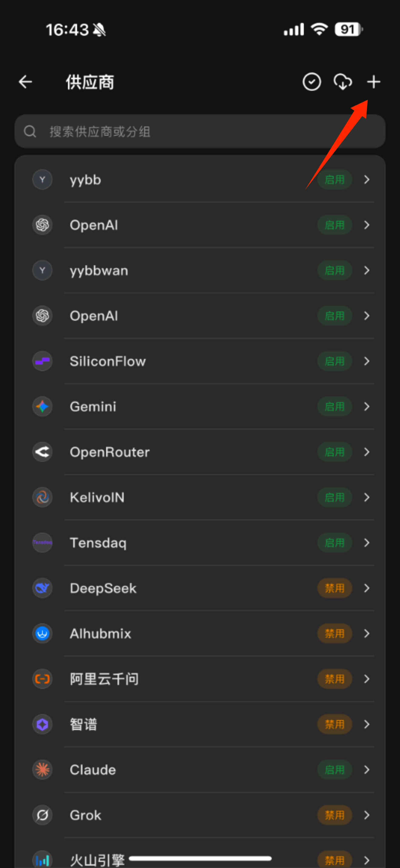Open the 阿里云千问 provider entry
This screenshot has height=868, width=400.
point(104,679)
